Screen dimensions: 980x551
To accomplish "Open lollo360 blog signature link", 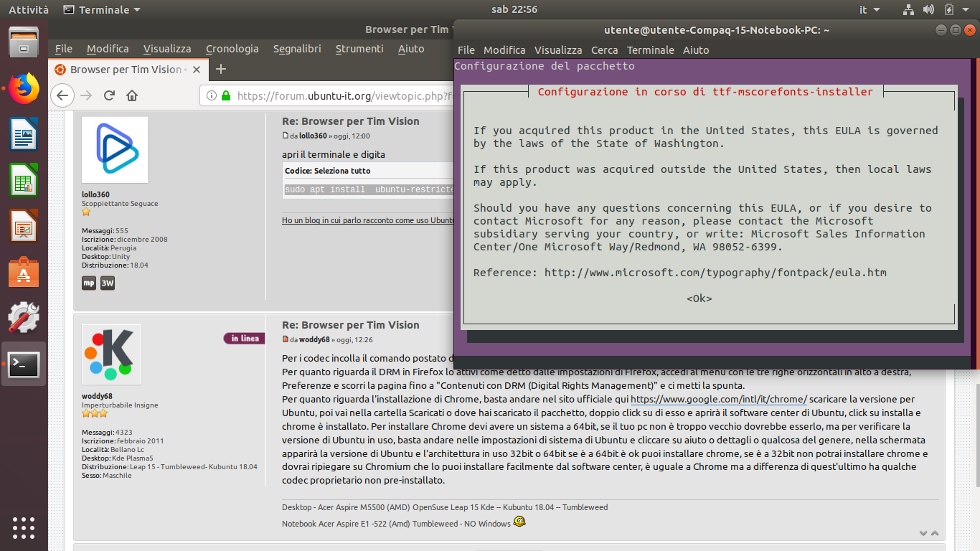I will 368,220.
